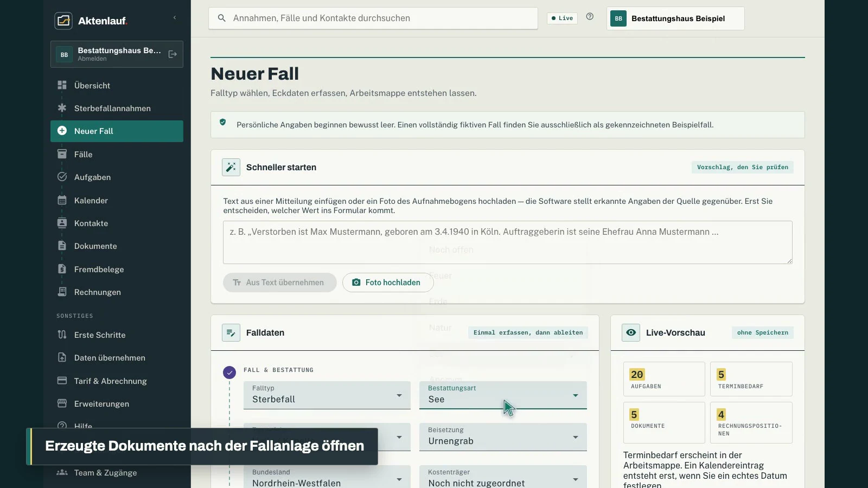Open Sterbefallannahmen asterisk icon
The image size is (868, 488).
[x=62, y=108]
